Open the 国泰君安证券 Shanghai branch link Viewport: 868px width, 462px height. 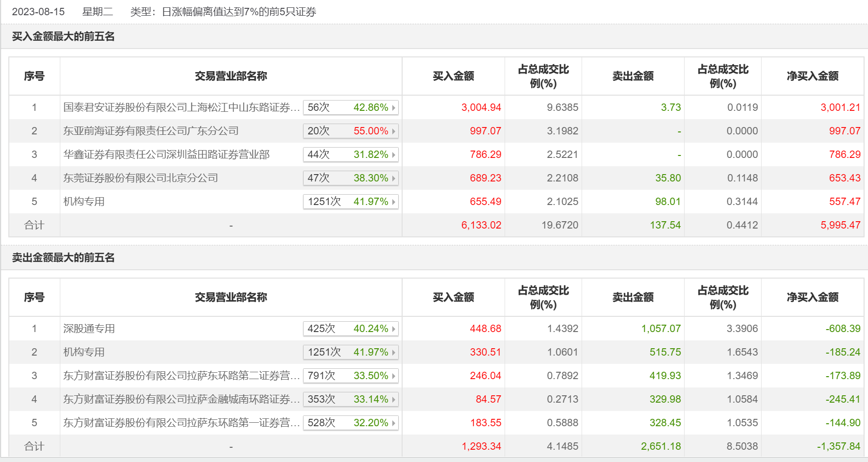[181, 107]
